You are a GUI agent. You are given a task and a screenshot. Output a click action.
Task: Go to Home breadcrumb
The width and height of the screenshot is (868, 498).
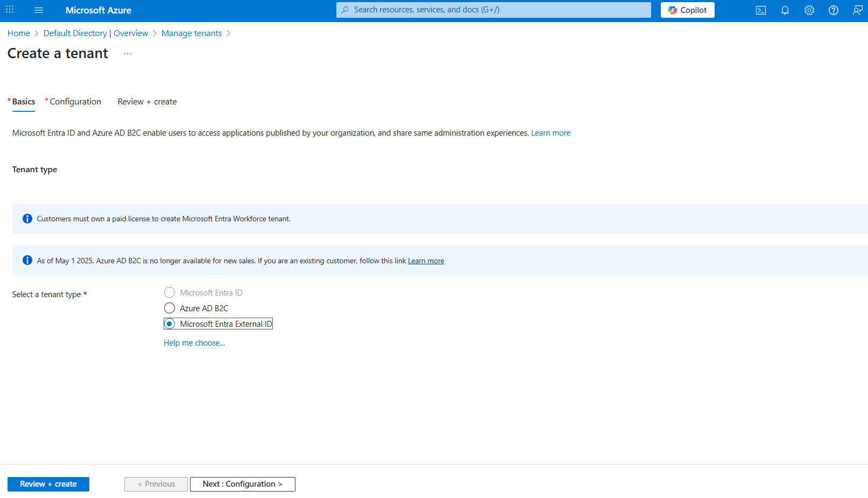pos(19,33)
